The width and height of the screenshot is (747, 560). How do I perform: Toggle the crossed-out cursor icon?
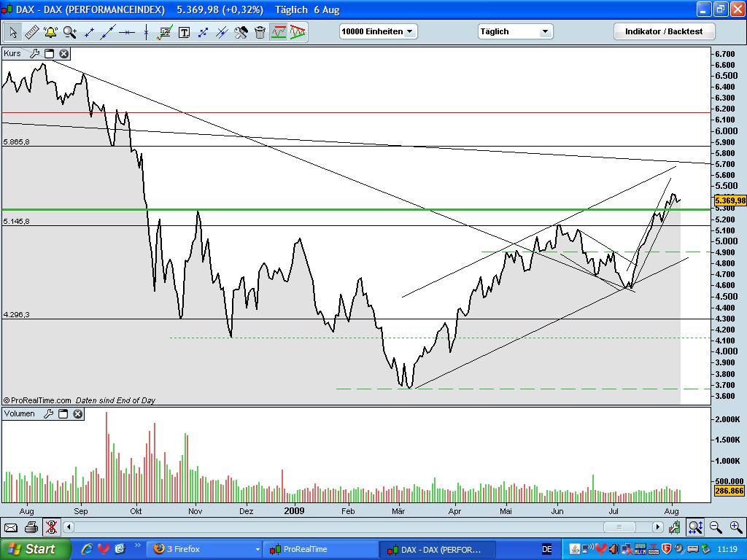tap(51, 527)
